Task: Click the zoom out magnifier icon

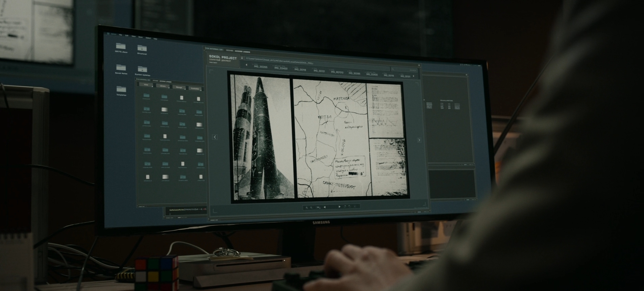Action: [x=312, y=207]
